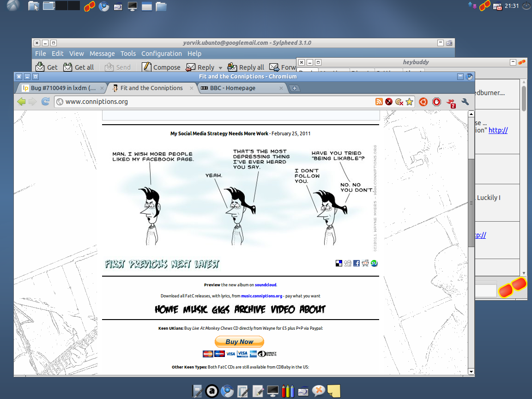Click the Reply button in Sylpheed
The image size is (532, 399).
point(200,67)
